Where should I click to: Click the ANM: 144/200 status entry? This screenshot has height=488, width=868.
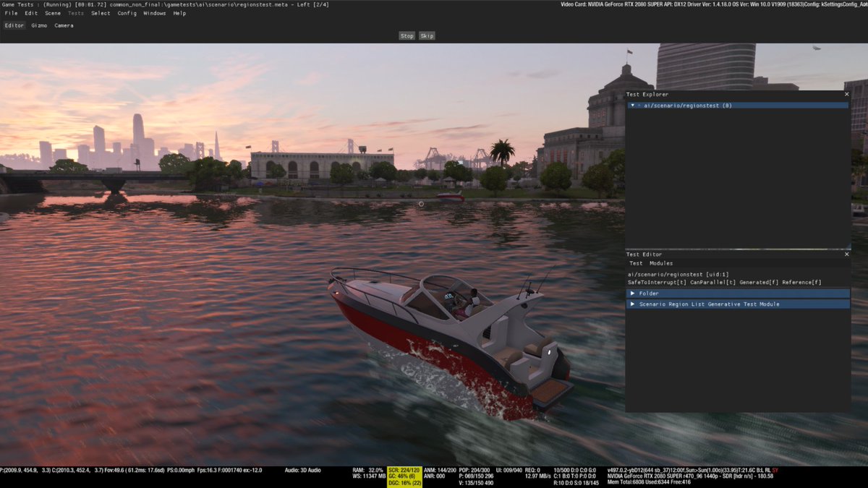click(439, 470)
